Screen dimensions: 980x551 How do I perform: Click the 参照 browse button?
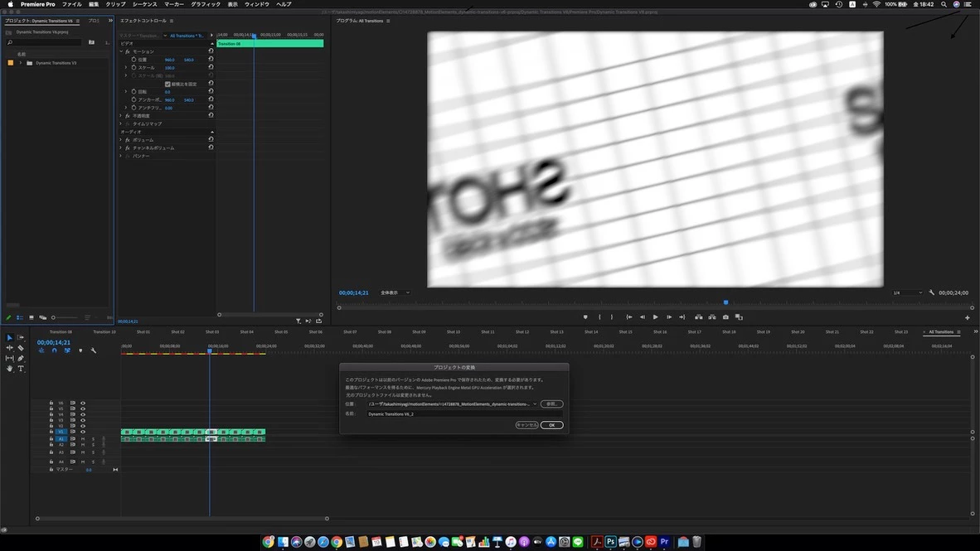[x=551, y=404]
